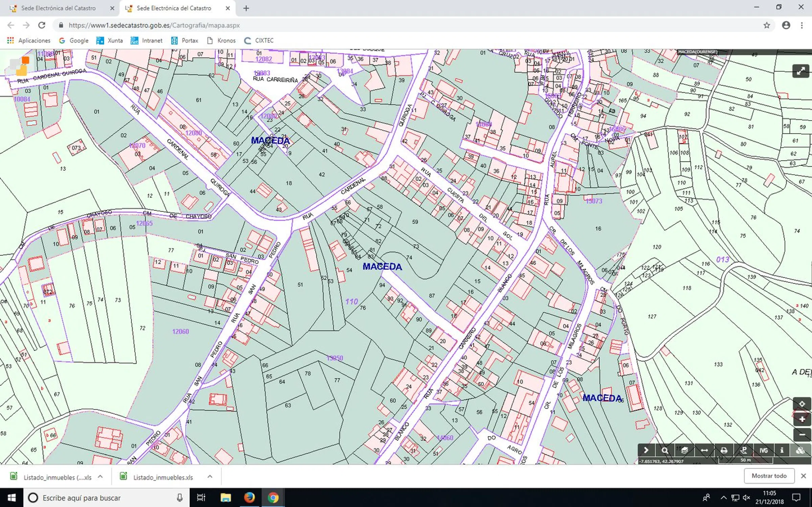Switch to first Sede Electrónica del Catastro tab
This screenshot has width=812, height=507.
58,8
